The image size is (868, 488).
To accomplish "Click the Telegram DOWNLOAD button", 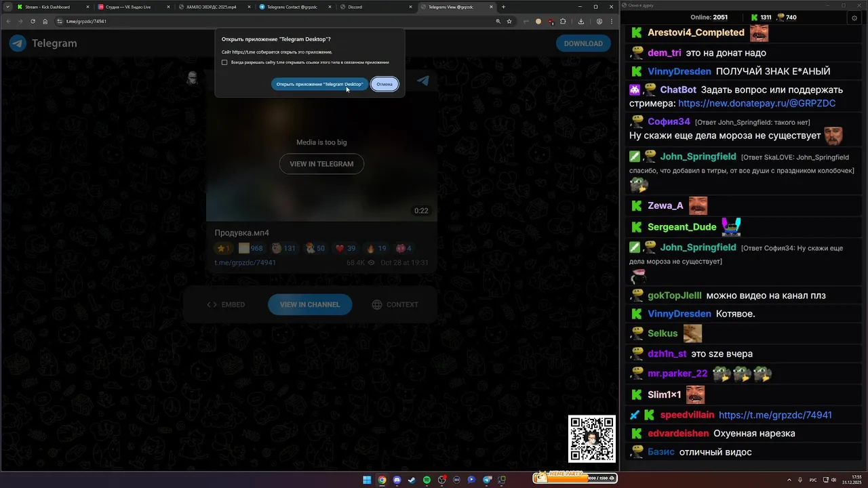I will 583,43.
